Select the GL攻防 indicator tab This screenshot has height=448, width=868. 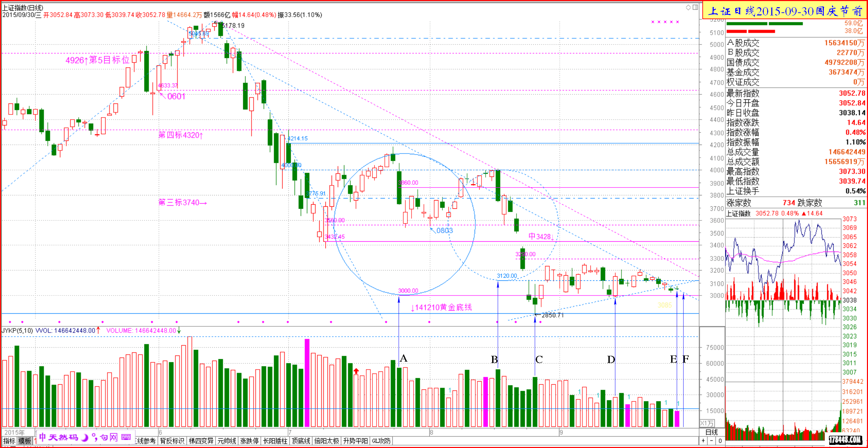coord(381,441)
